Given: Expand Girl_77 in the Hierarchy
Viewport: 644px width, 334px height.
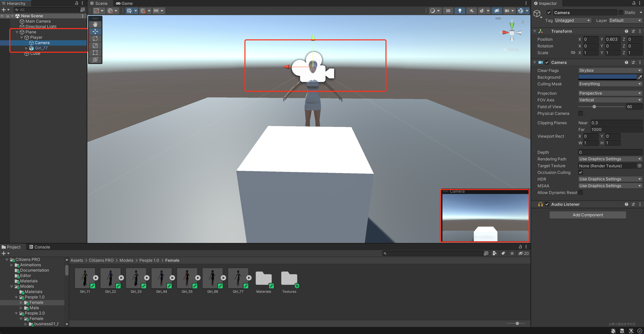Looking at the screenshot, I should click(x=27, y=48).
